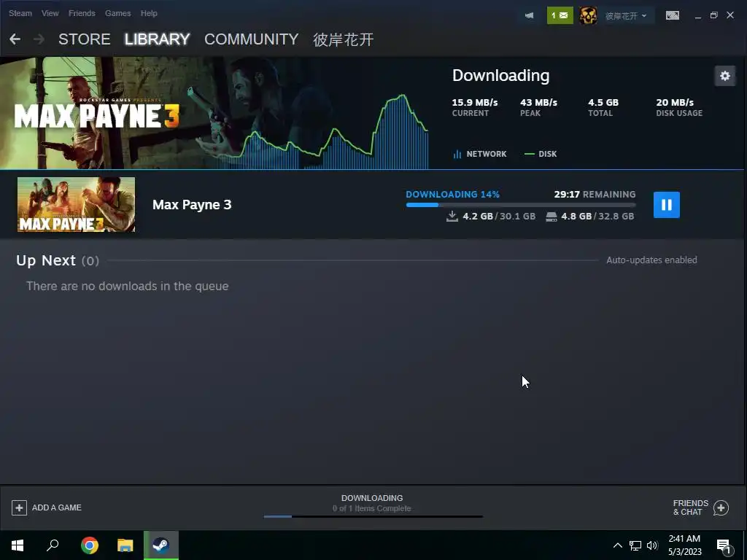Open the Windows notification center
This screenshot has width=747, height=560.
724,547
